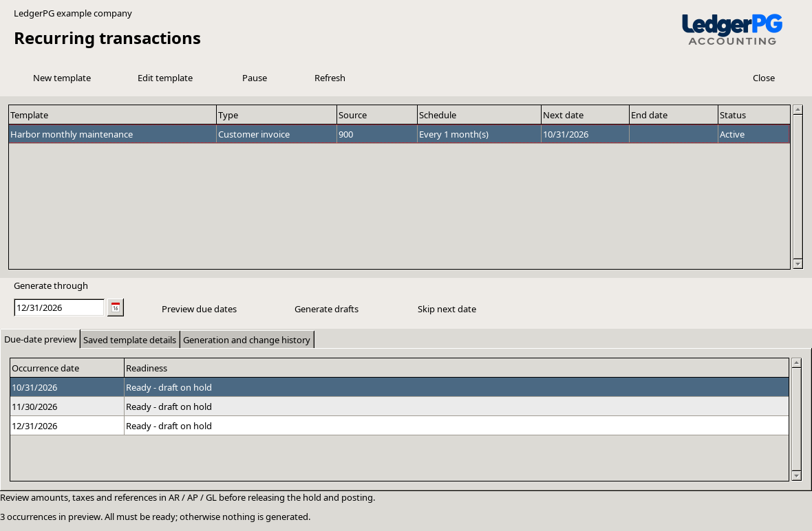Sort templates by the Template column header

click(112, 115)
